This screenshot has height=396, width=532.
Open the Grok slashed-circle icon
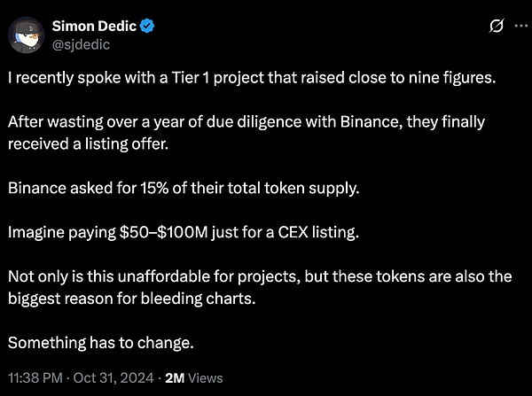point(496,26)
